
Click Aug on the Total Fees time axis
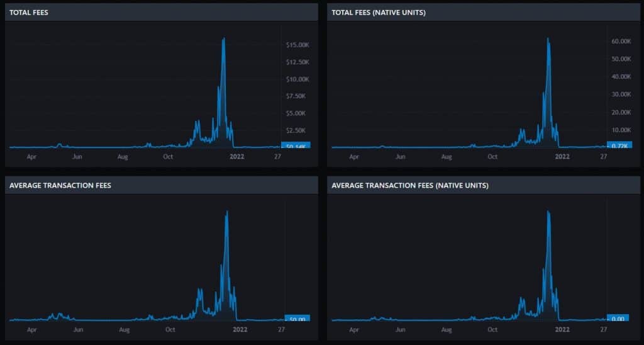pos(123,157)
